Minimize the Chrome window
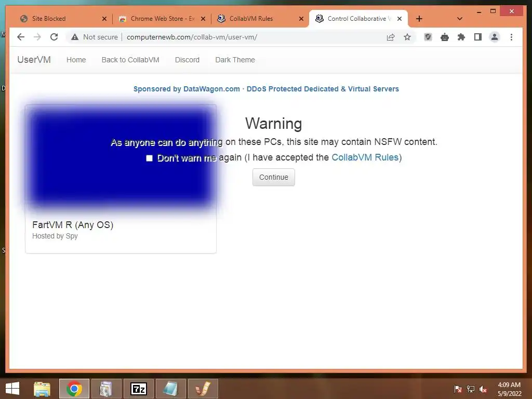 pyautogui.click(x=478, y=11)
